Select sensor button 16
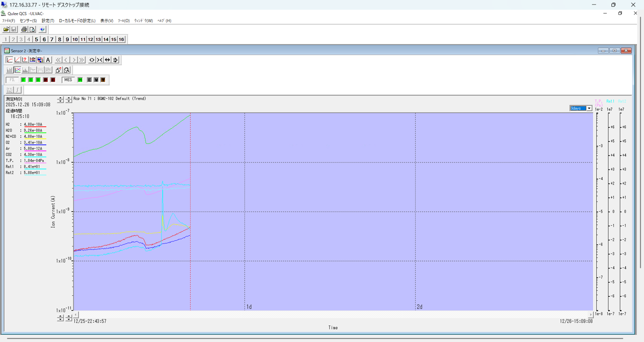644x342 pixels. click(x=121, y=39)
